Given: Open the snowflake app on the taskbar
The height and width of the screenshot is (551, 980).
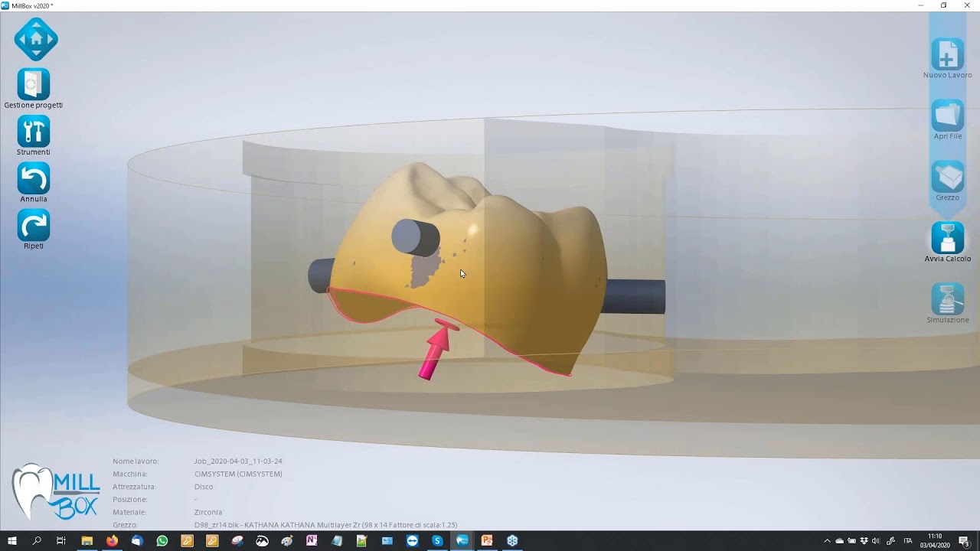Looking at the screenshot, I should 512,541.
